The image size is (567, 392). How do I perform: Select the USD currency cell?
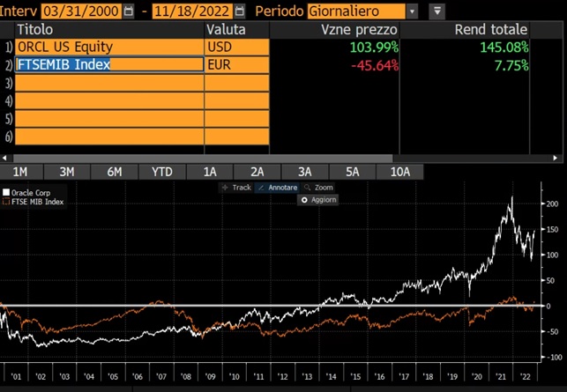pyautogui.click(x=237, y=47)
